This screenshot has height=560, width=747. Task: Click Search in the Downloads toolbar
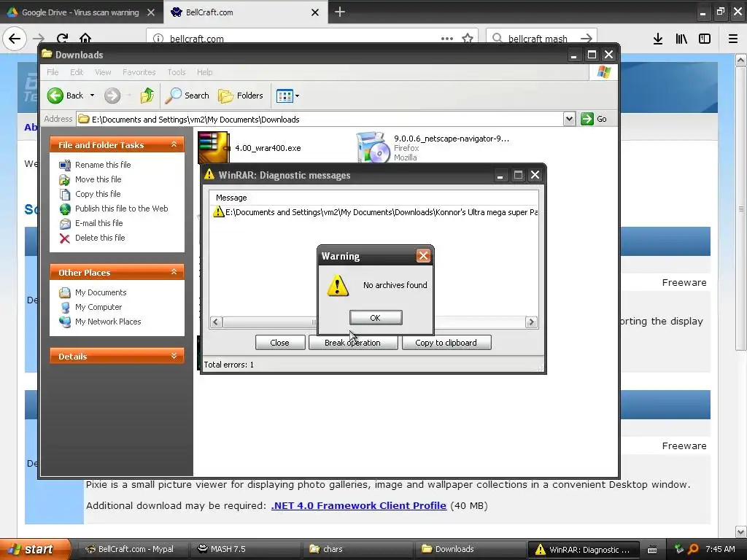coord(187,96)
